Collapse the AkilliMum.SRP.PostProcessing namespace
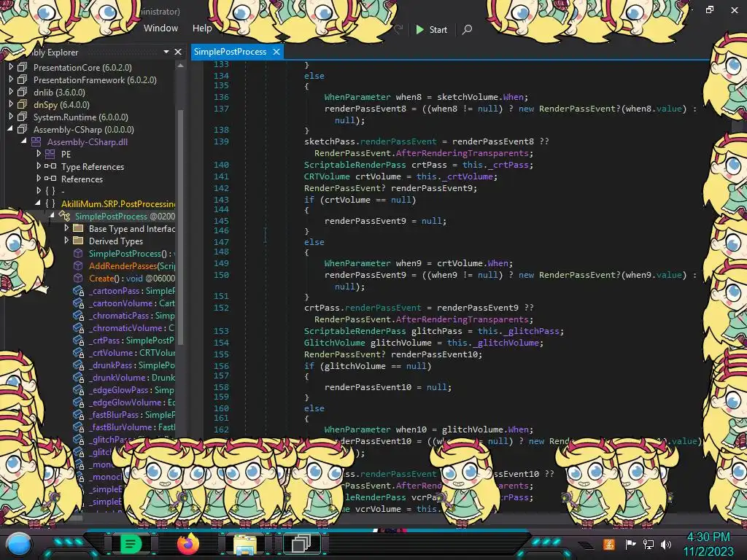 (38, 203)
